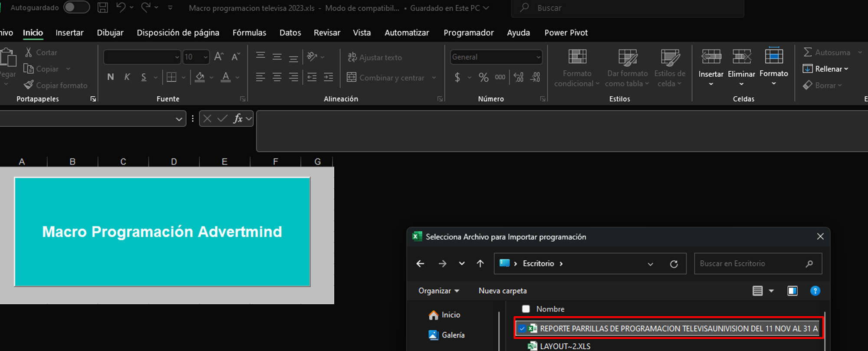Click the text orientation icon
Screen dimensions: 868x351
point(312,56)
